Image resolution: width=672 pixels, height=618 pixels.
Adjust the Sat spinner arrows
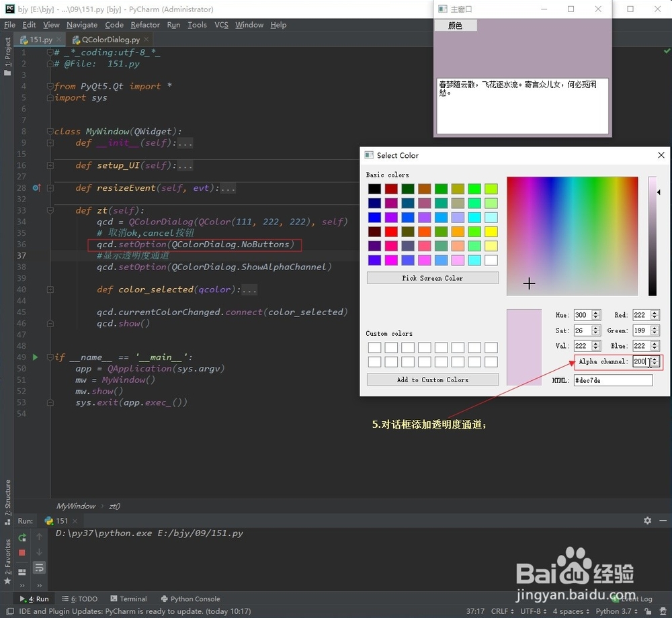pos(595,330)
